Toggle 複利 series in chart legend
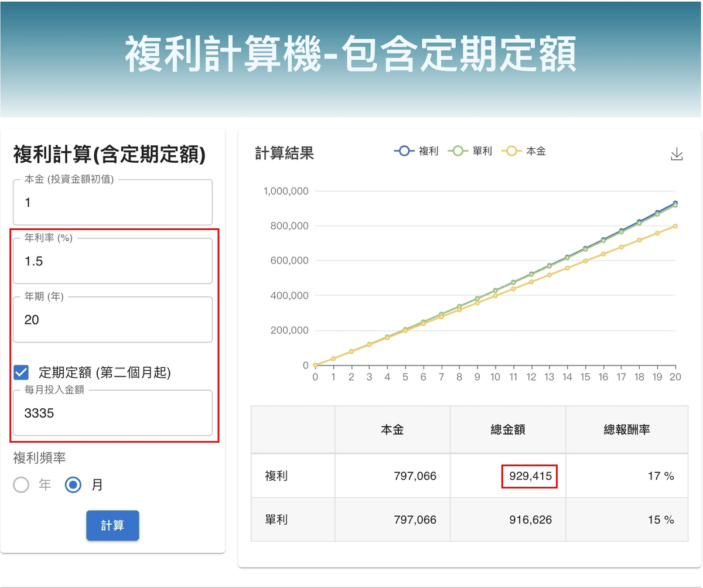703x588 pixels. [x=416, y=151]
